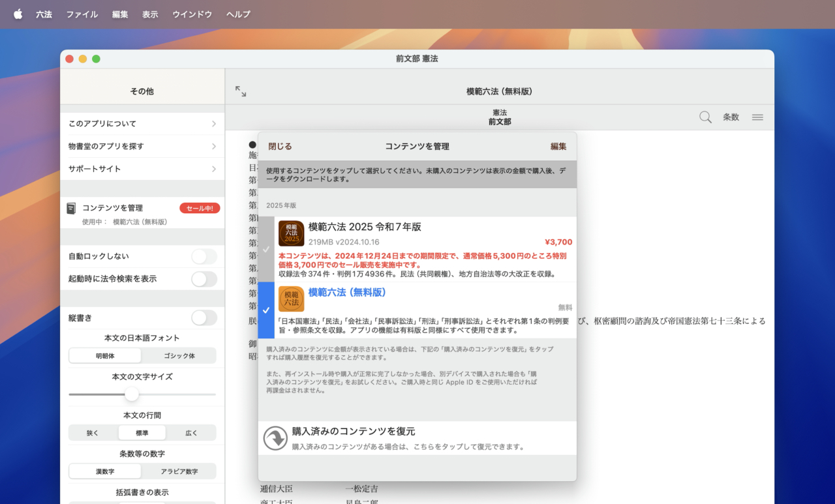The width and height of the screenshot is (835, 504).
Task: Close the content manager with 閉じる
Action: click(281, 147)
